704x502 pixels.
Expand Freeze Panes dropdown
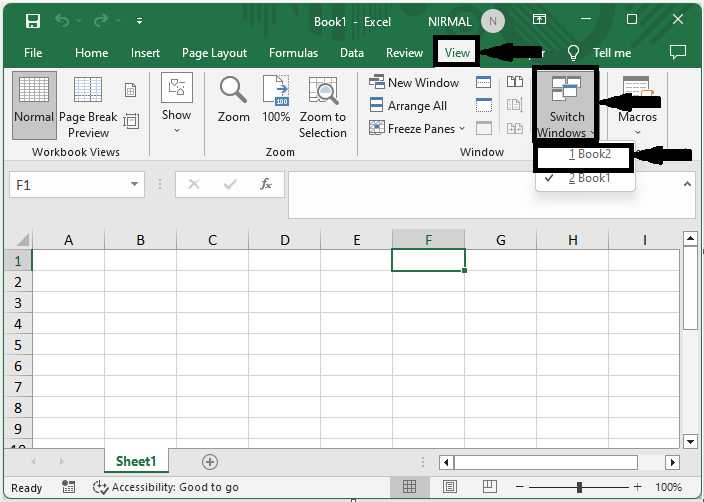coord(417,128)
